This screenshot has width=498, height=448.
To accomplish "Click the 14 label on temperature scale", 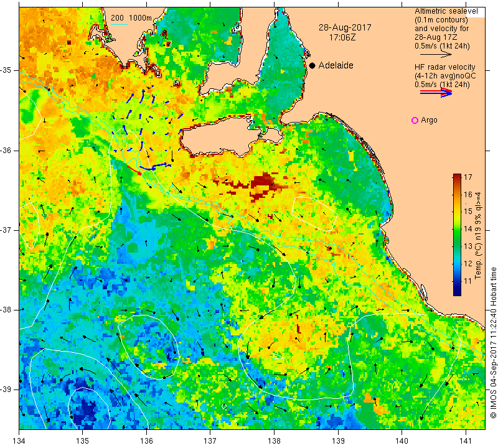I will click(468, 229).
